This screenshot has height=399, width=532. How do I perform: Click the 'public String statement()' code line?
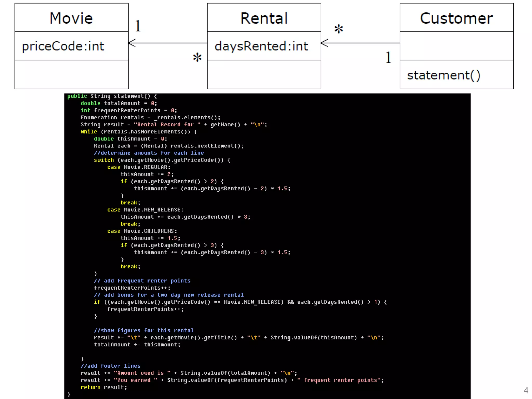coord(112,96)
